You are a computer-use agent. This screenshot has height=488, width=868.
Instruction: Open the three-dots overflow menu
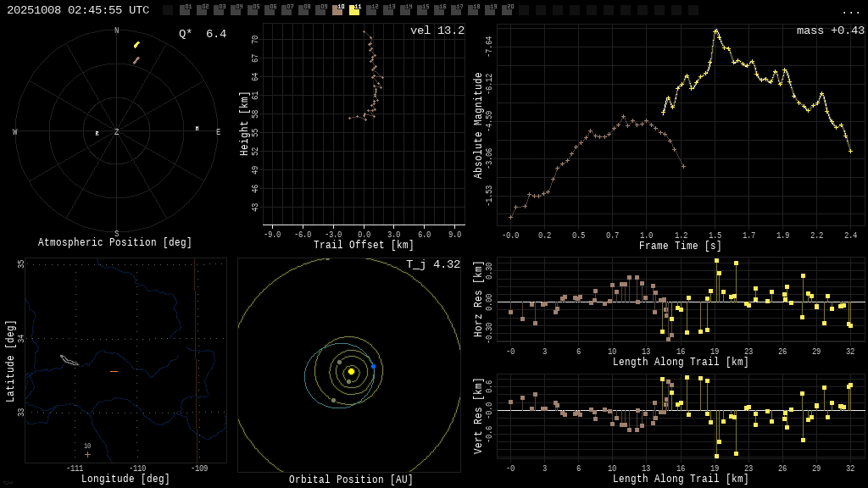tap(850, 11)
